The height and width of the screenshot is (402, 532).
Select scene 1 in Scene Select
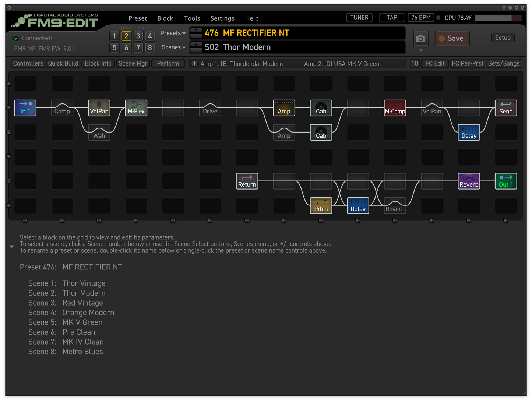(x=114, y=36)
